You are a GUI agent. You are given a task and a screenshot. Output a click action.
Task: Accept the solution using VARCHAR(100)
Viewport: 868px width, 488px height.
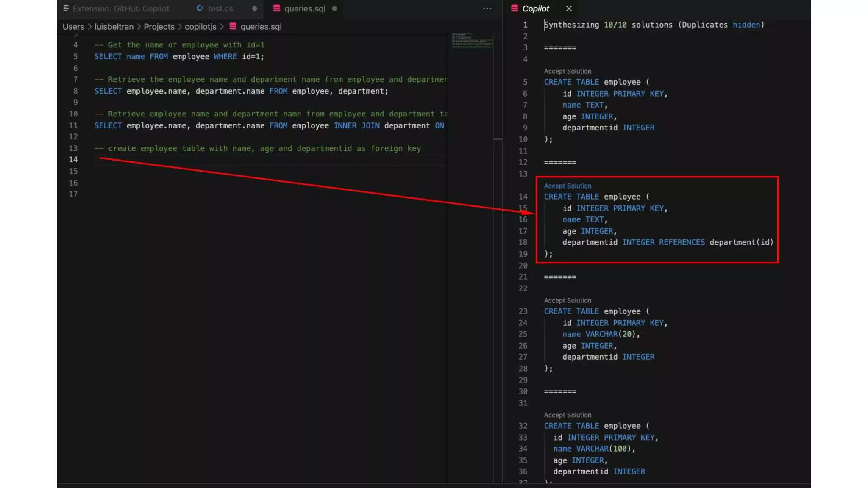click(567, 415)
